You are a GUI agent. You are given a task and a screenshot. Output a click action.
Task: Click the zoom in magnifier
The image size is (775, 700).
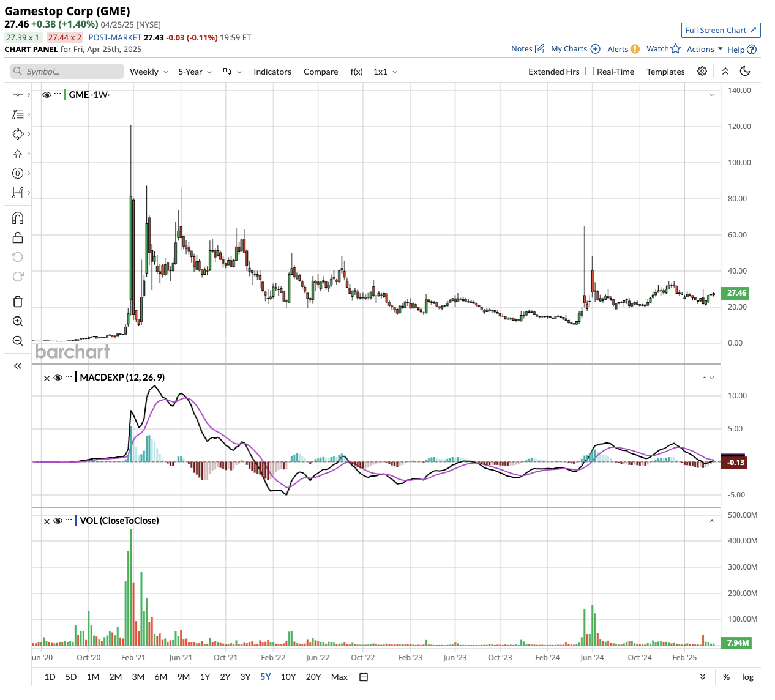pos(18,321)
